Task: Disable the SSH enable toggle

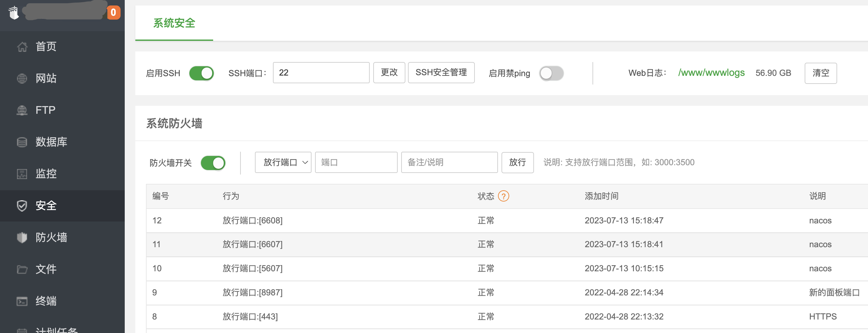Action: (201, 73)
